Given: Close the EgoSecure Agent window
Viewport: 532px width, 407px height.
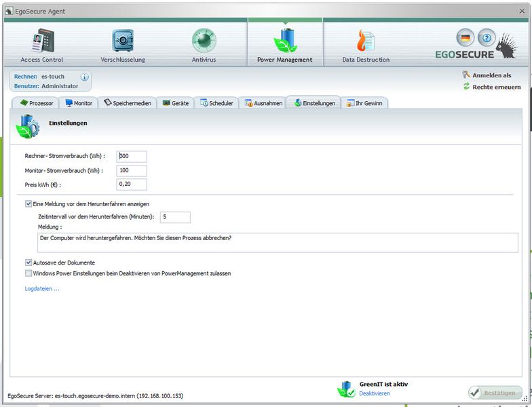Looking at the screenshot, I should (522, 11).
